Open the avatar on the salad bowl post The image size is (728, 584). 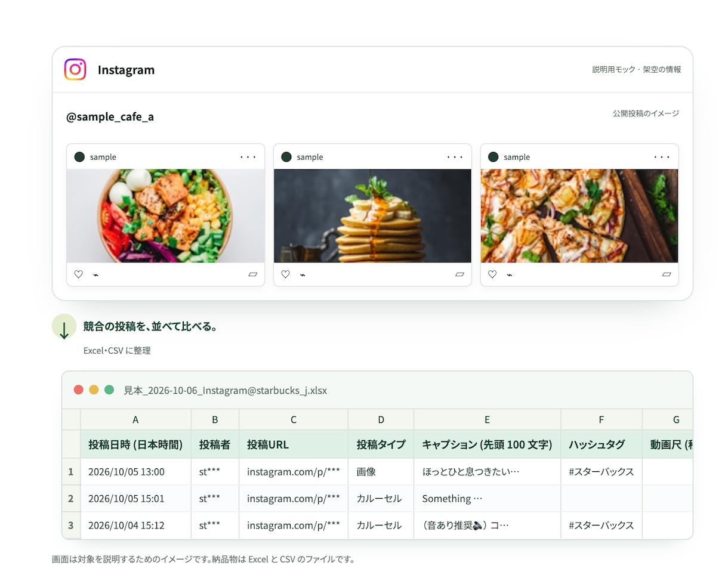[79, 157]
